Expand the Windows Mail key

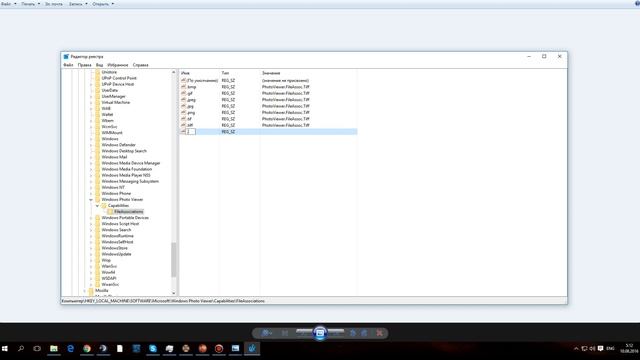[91, 157]
